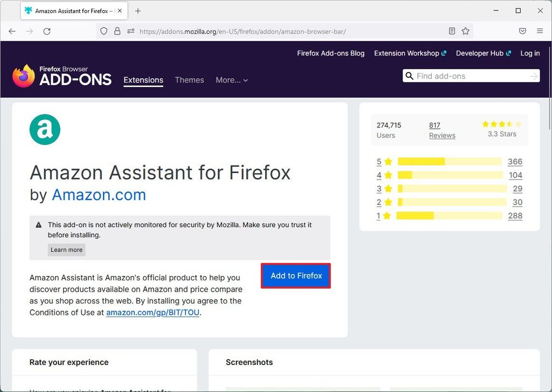
Task: Click the back navigation arrow
Action: coord(12,31)
